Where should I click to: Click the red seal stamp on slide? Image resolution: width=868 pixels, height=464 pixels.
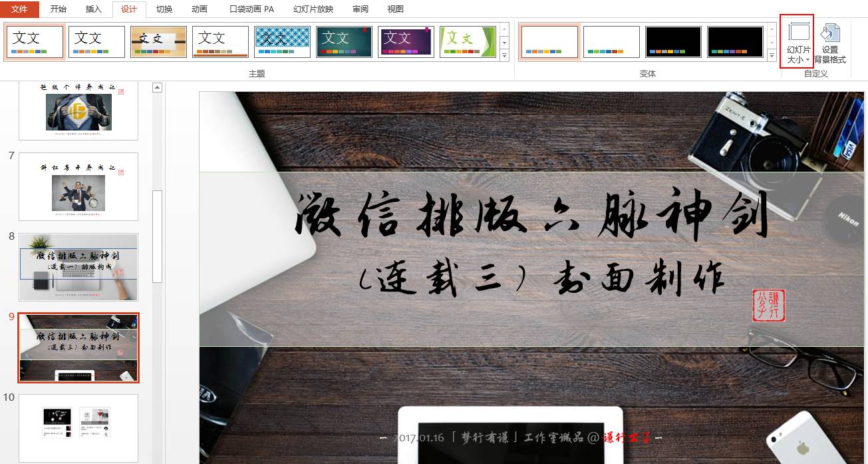(768, 306)
